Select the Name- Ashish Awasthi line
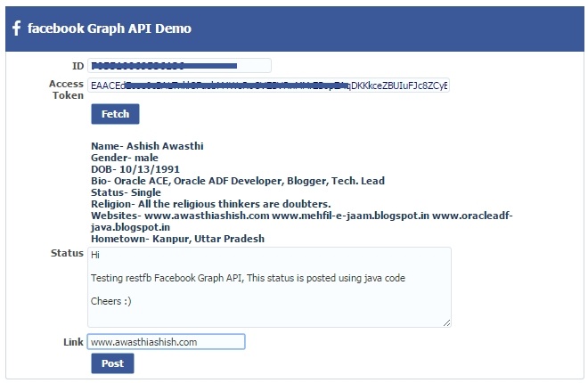This screenshot has width=588, height=383. [147, 146]
